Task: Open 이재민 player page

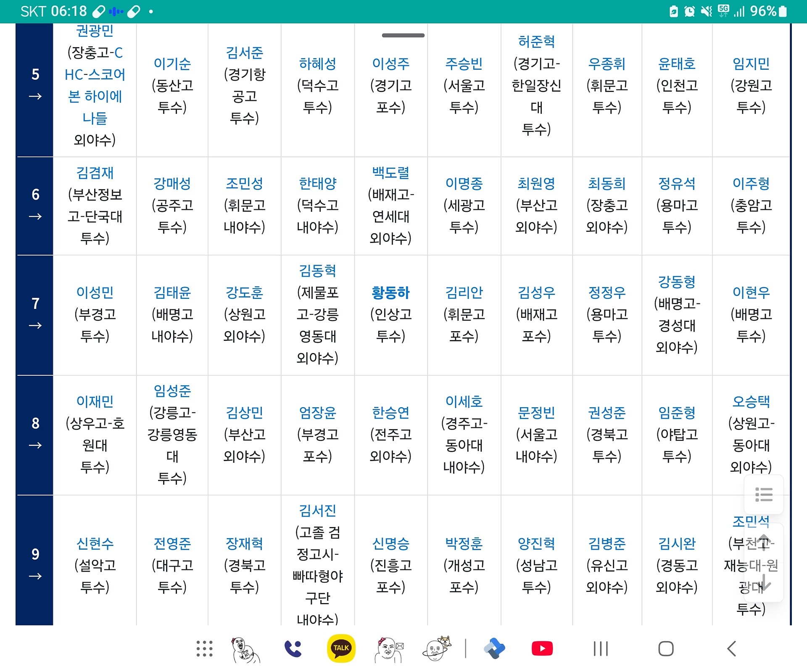Action: pos(95,401)
